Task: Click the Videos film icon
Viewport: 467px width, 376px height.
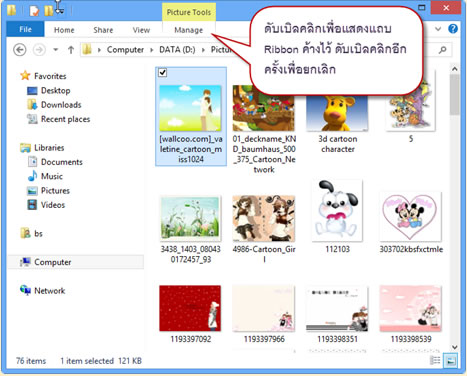Action: [32, 205]
